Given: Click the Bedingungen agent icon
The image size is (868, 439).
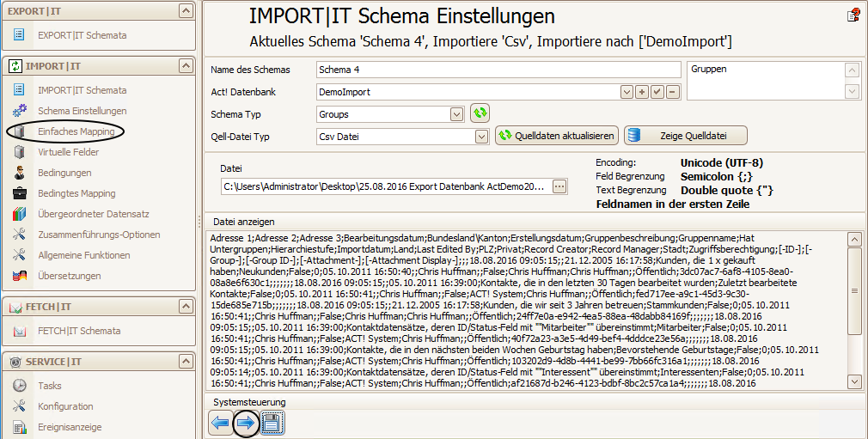Looking at the screenshot, I should point(20,172).
